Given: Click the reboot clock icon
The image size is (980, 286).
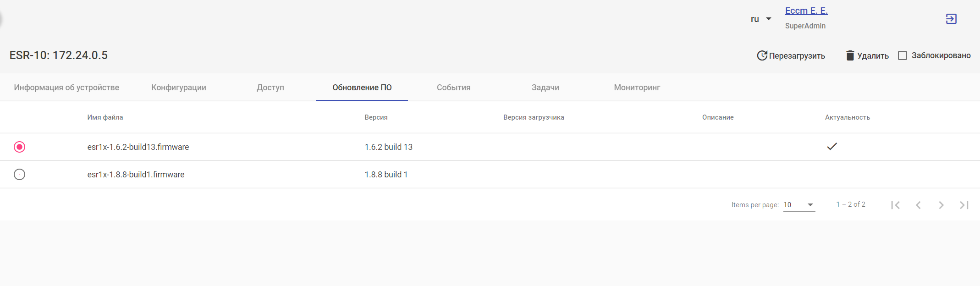Looking at the screenshot, I should click(x=762, y=55).
